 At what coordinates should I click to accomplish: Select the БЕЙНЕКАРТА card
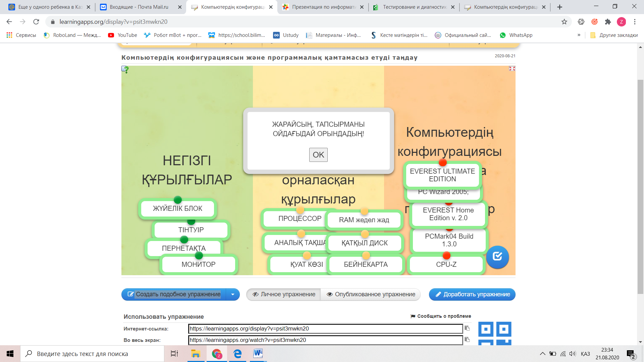tap(366, 264)
